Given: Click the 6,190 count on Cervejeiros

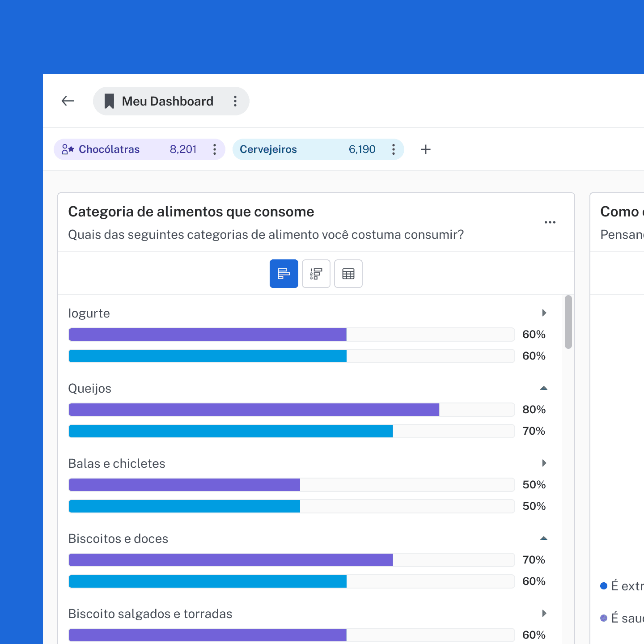Looking at the screenshot, I should 362,149.
